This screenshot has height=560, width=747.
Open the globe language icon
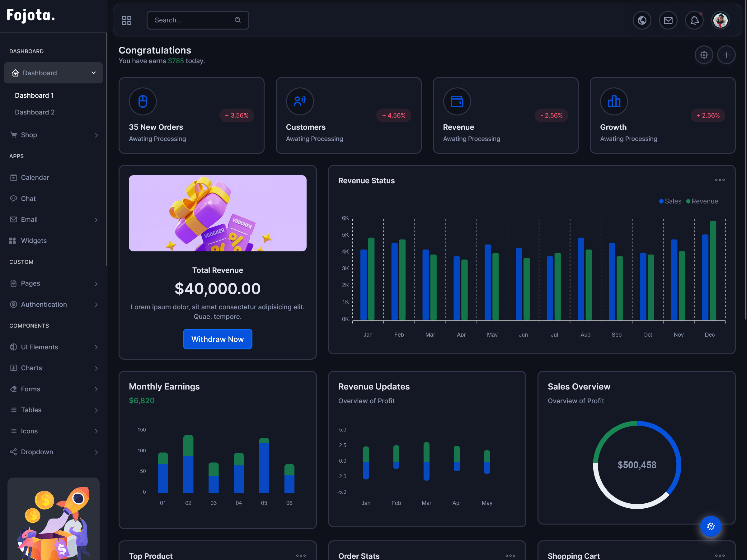tap(641, 20)
